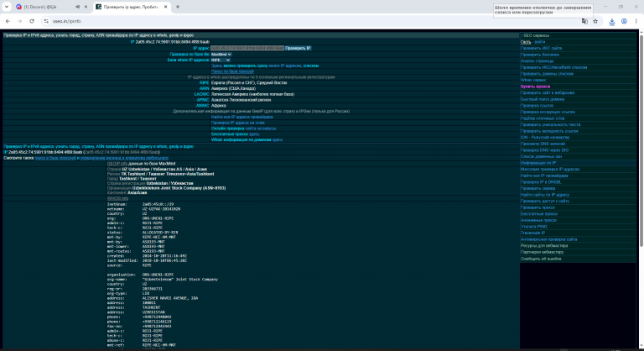Click войти login link in sidebar

click(x=540, y=42)
